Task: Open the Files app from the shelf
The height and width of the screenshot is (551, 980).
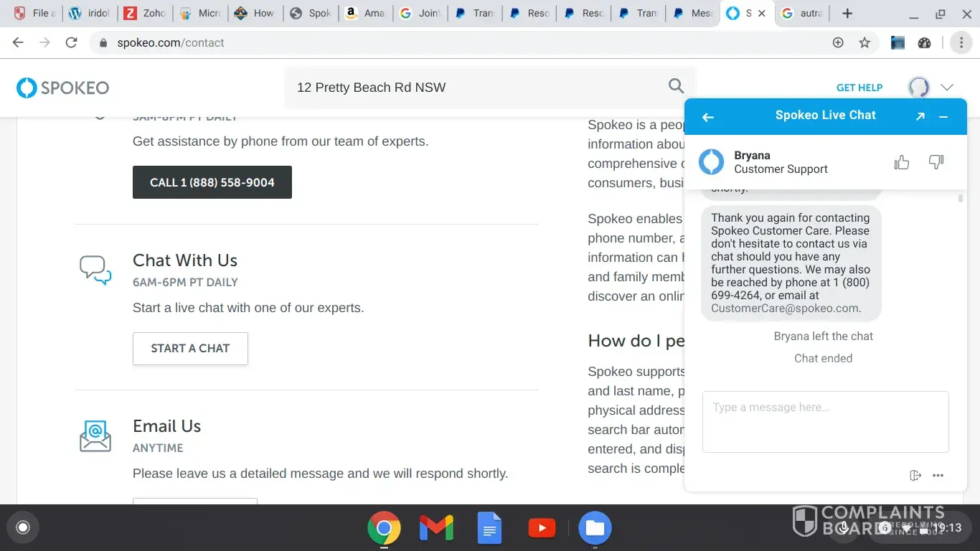Action: pyautogui.click(x=595, y=529)
